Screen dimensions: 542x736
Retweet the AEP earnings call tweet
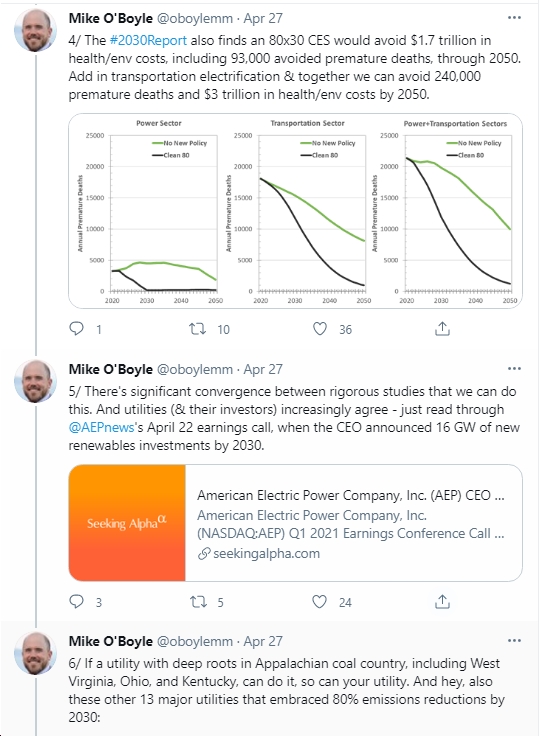pos(198,601)
